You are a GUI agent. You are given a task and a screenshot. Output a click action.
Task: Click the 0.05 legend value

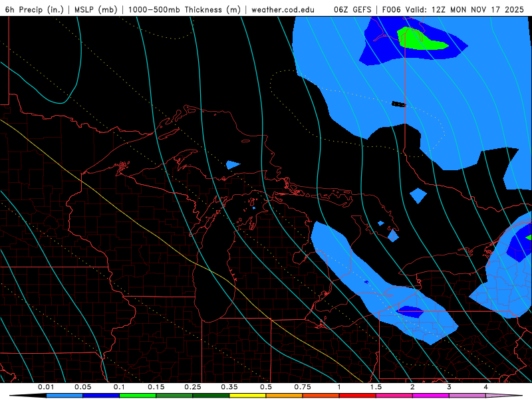(x=82, y=387)
